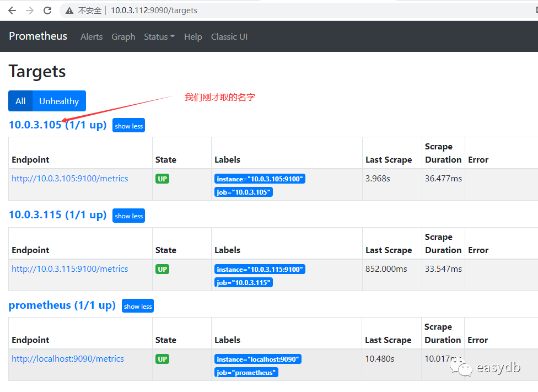Click the browser address bar URL
538x392 pixels.
tap(154, 10)
